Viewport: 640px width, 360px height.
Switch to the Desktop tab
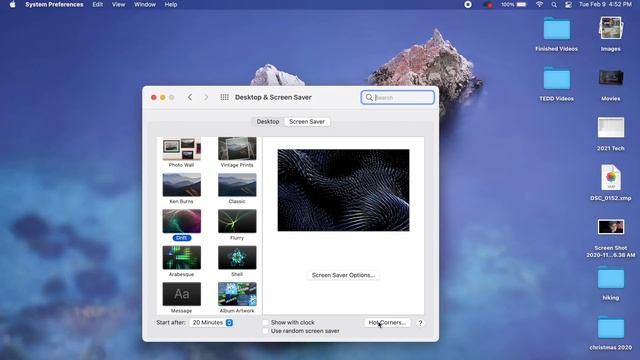point(268,122)
